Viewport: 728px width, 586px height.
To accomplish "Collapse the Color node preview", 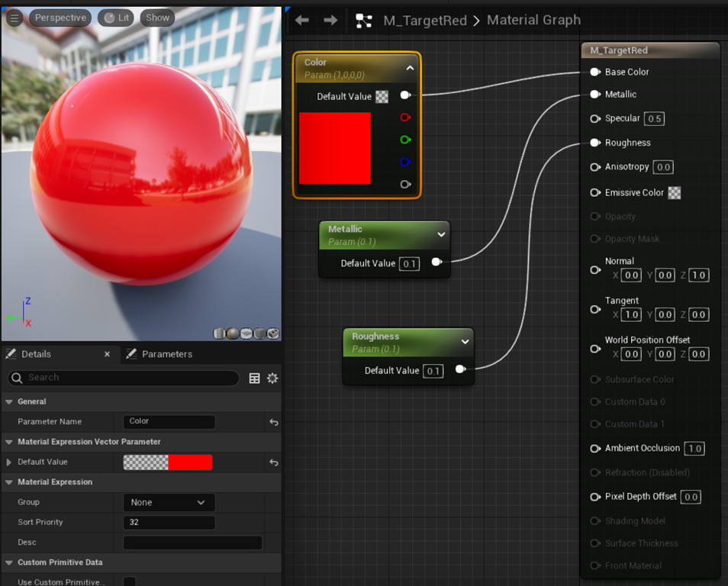I will (410, 68).
